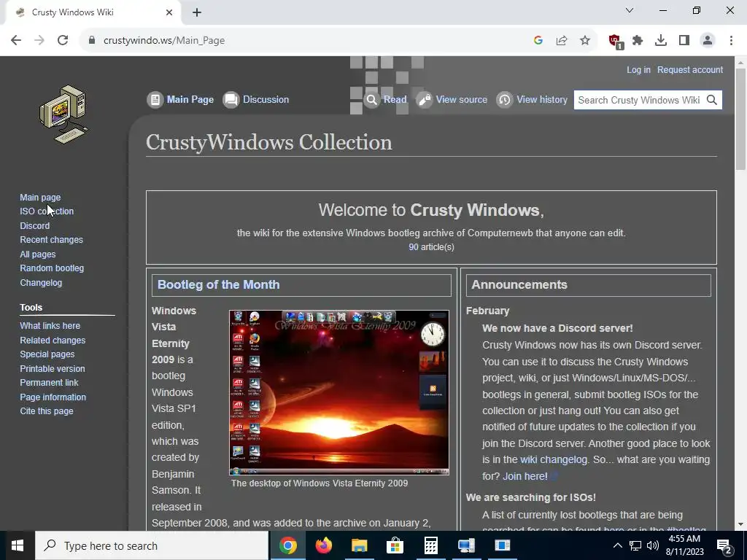
Task: Open the All pages link
Action: pos(38,254)
